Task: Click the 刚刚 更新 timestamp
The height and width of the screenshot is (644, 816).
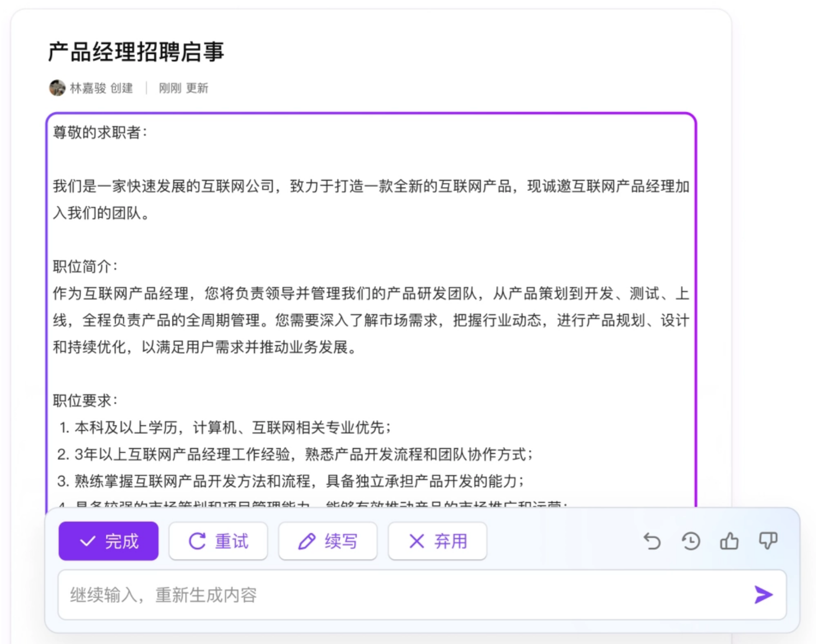Action: click(183, 88)
